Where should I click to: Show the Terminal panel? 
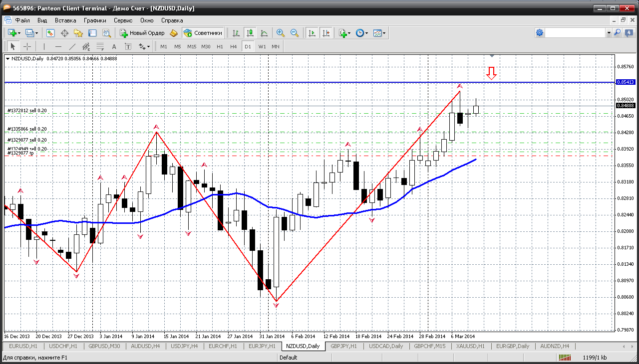(x=92, y=33)
